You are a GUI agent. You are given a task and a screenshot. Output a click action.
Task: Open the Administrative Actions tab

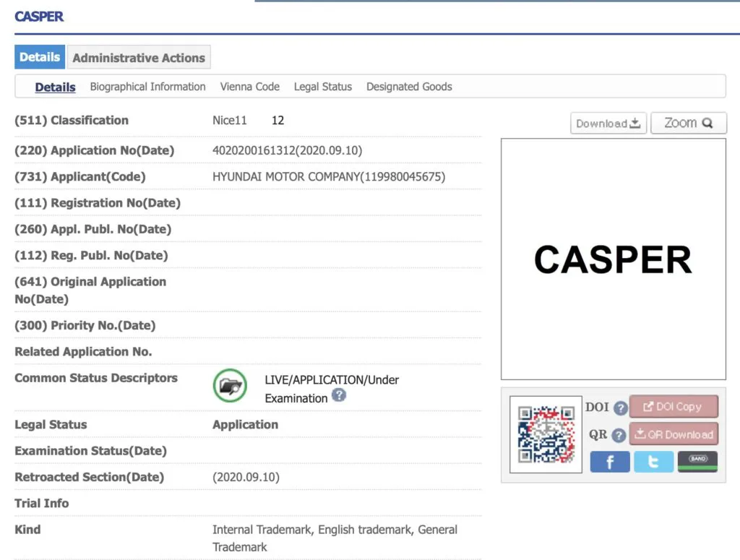pyautogui.click(x=139, y=58)
